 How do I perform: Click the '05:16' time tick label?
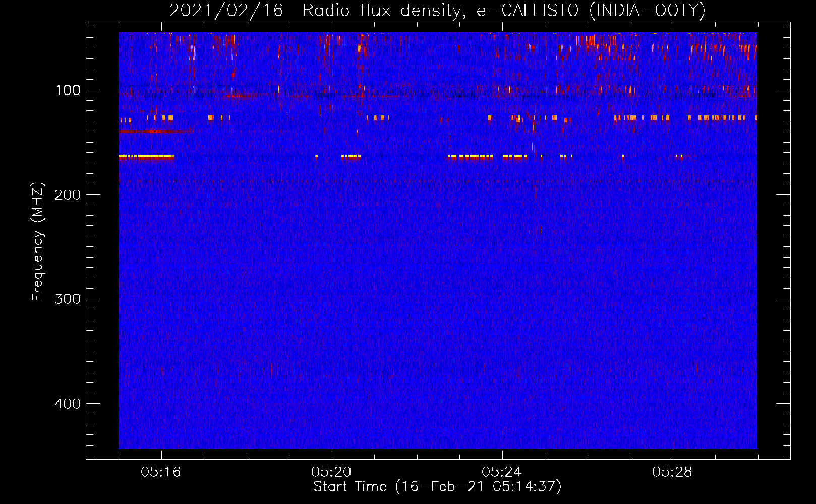pos(161,472)
